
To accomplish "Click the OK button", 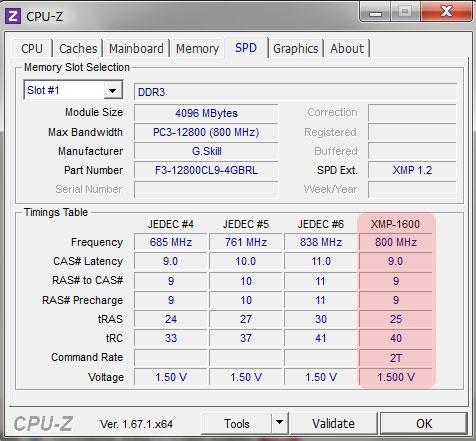I will [424, 424].
